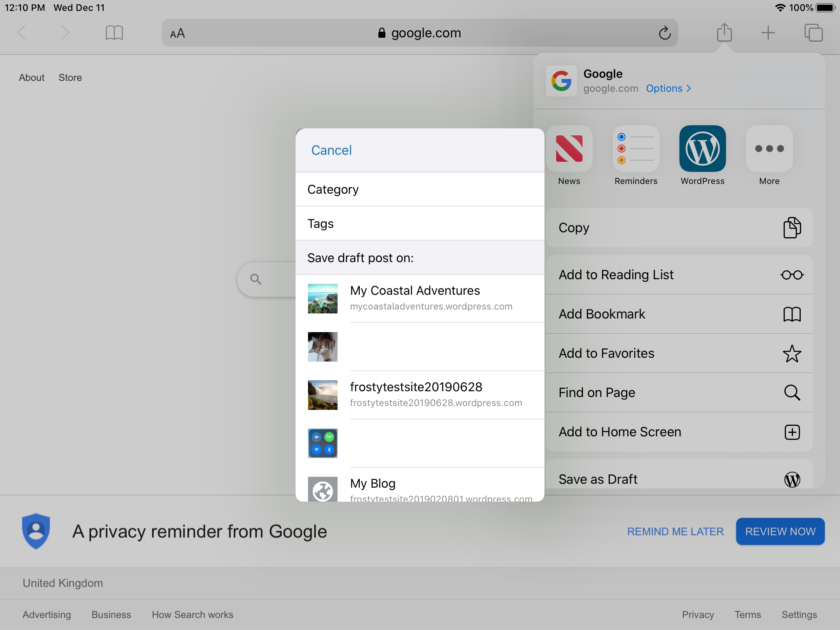Open the Store link
The width and height of the screenshot is (840, 630).
(70, 78)
